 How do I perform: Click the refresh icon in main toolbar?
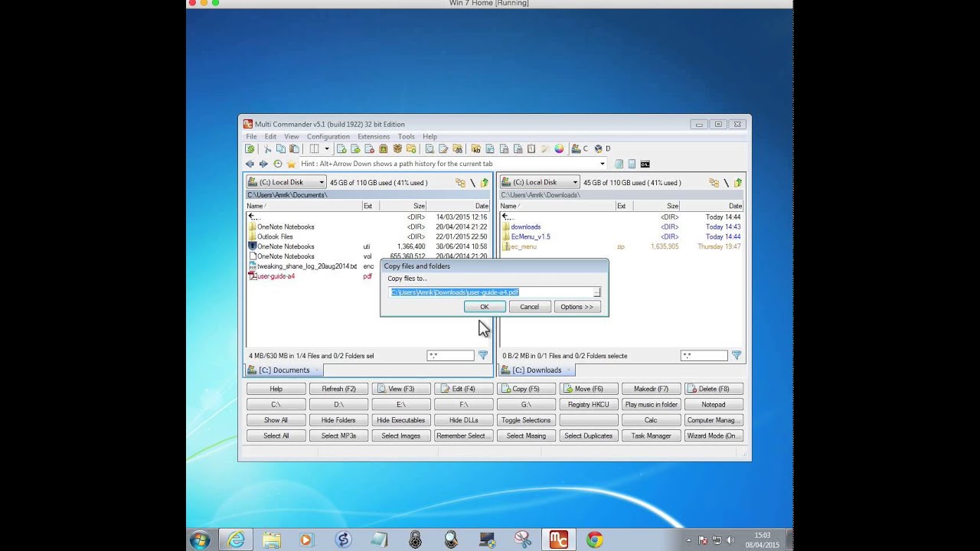249,148
